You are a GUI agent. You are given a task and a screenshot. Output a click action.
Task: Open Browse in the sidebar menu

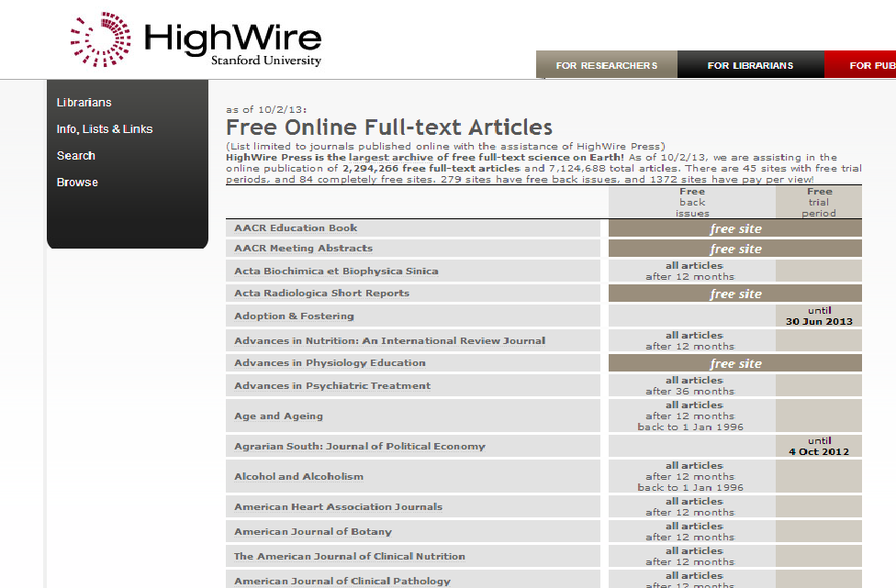click(77, 183)
